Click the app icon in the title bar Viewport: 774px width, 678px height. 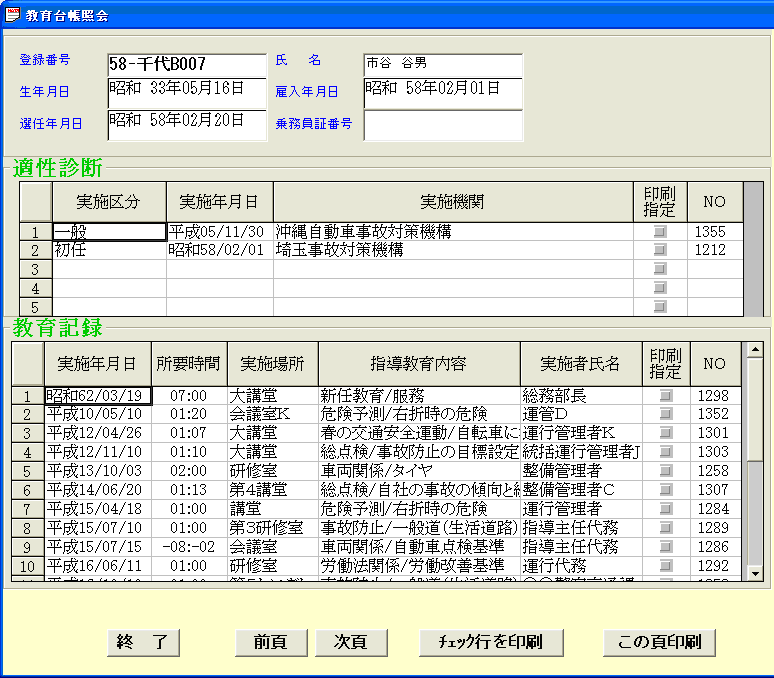click(13, 16)
